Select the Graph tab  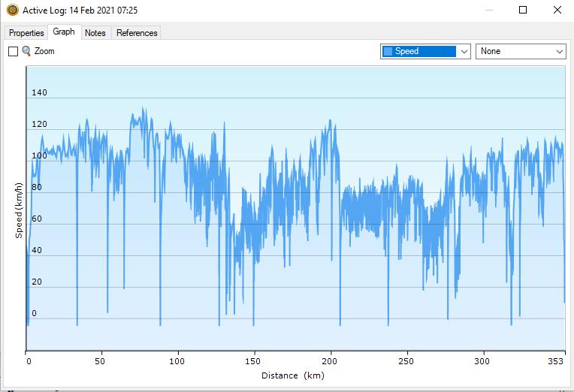[64, 32]
